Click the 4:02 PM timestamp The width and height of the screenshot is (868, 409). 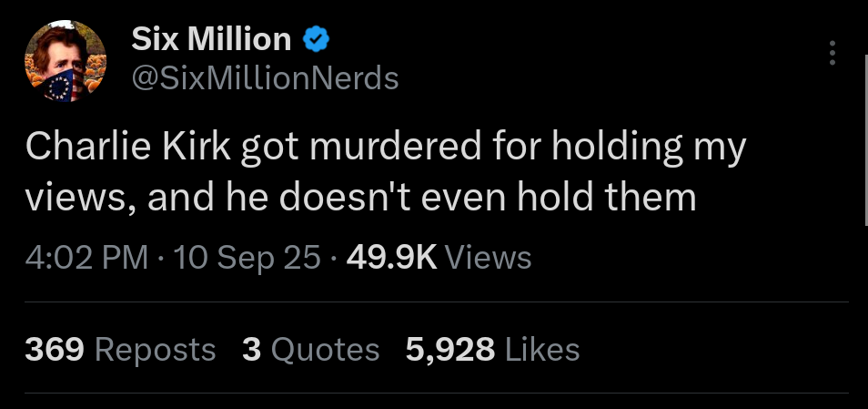86,258
